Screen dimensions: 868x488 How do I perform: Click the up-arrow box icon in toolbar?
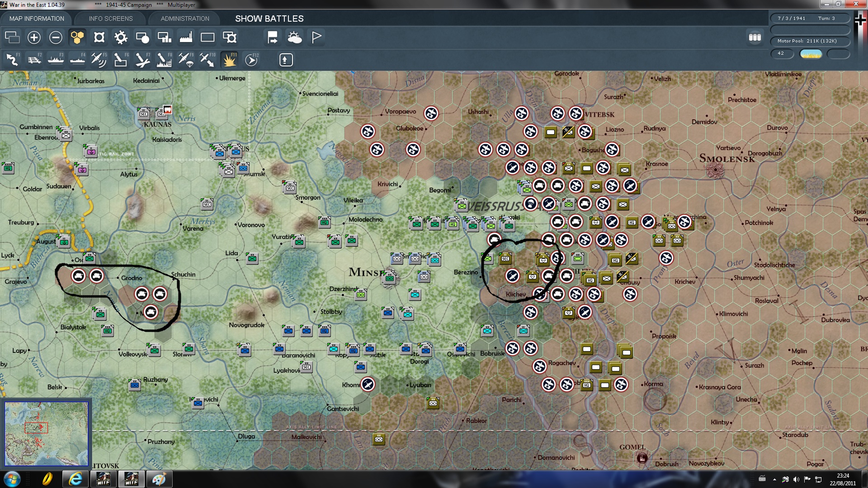[x=286, y=60]
